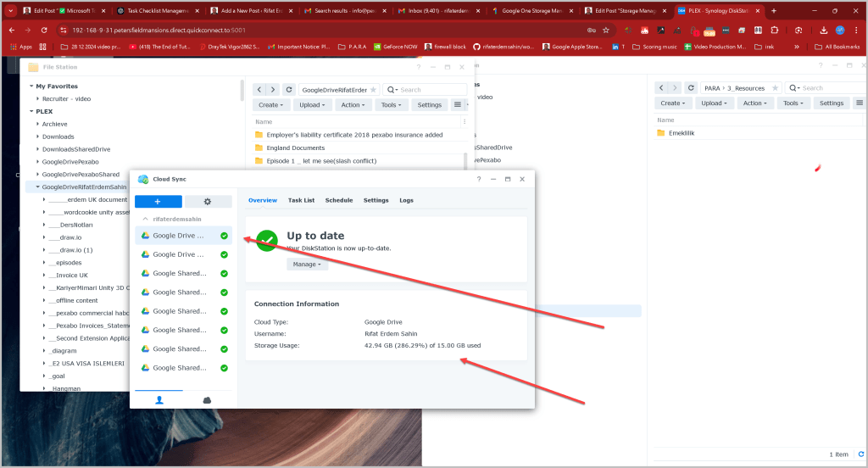Open the Scoring music bookmark folder
This screenshot has height=468, width=868.
pyautogui.click(x=654, y=47)
